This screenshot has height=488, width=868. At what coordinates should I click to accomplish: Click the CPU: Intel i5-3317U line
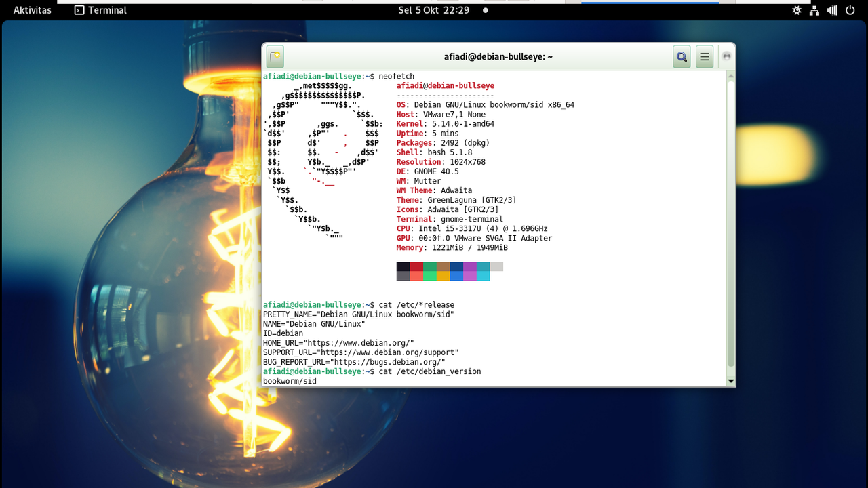[472, 228]
